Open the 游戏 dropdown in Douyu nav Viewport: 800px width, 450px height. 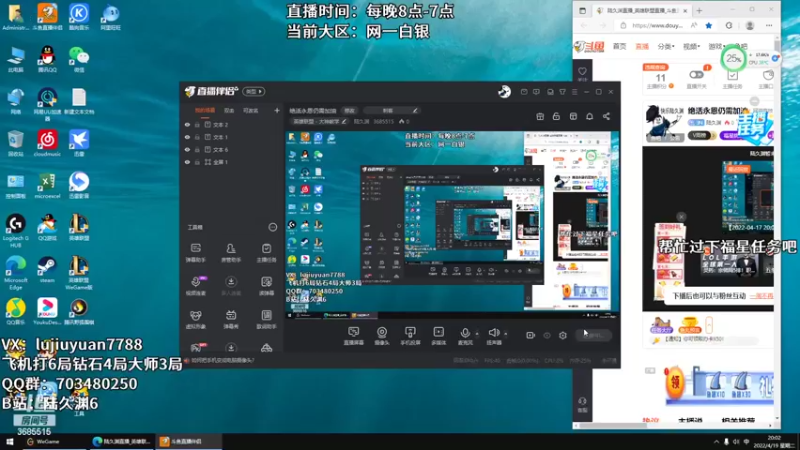tap(716, 46)
